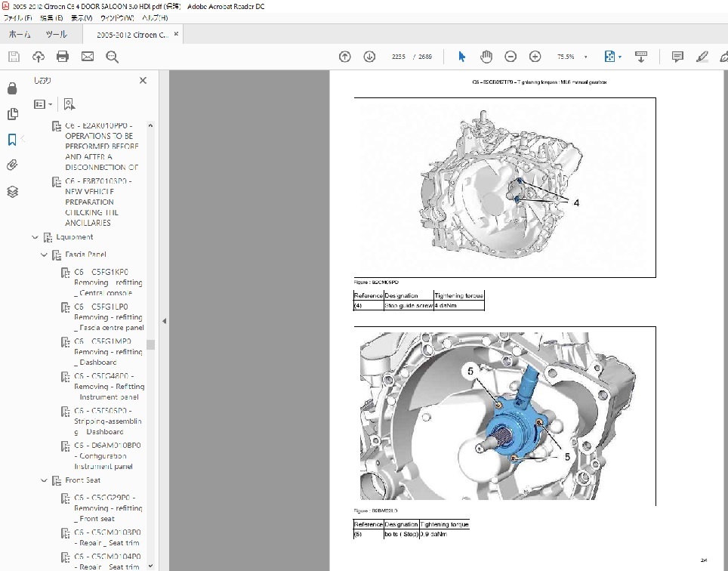Close the bookmarks panel
728x571 pixels.
pyautogui.click(x=143, y=80)
